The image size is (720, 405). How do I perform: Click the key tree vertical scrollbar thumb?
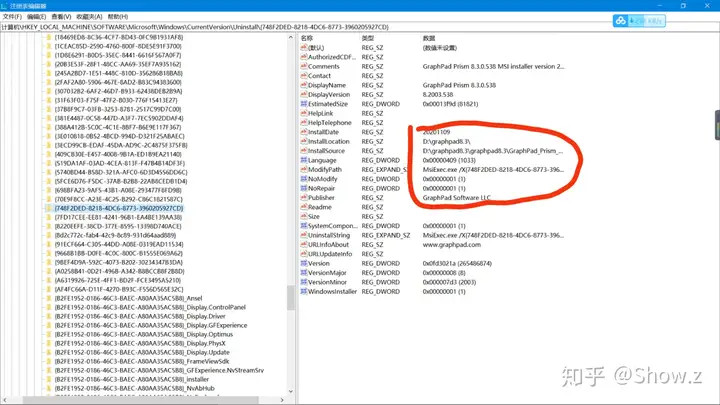(291, 298)
